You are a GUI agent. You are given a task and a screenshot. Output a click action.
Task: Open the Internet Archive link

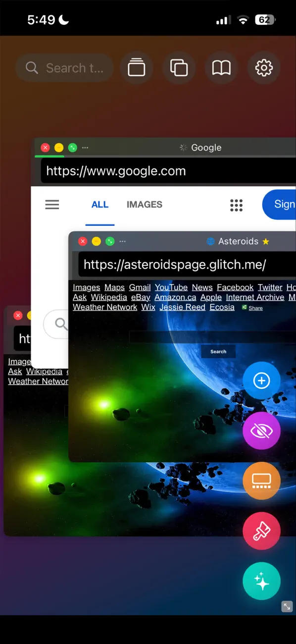tap(255, 297)
